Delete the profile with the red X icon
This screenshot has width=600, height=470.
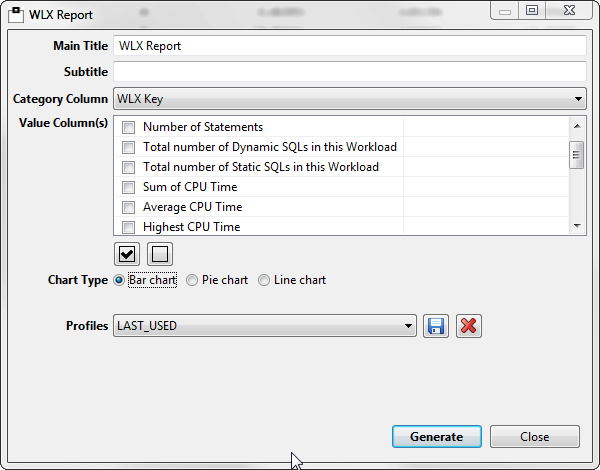pyautogui.click(x=468, y=326)
